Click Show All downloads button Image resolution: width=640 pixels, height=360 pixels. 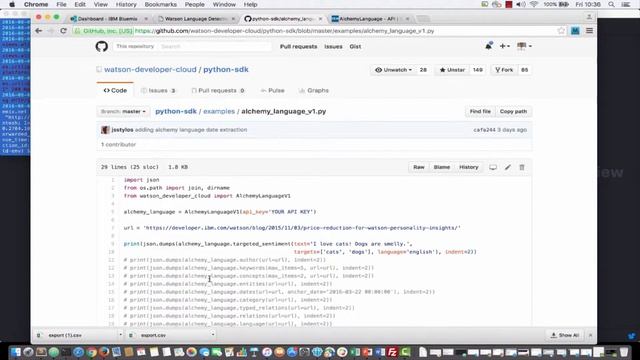pyautogui.click(x=565, y=335)
